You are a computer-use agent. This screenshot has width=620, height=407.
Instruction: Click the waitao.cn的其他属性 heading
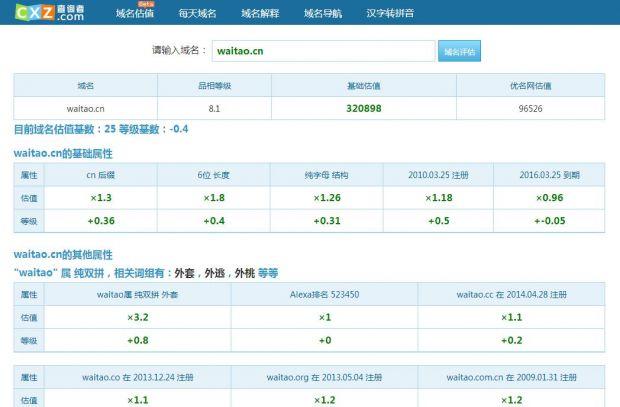63,255
